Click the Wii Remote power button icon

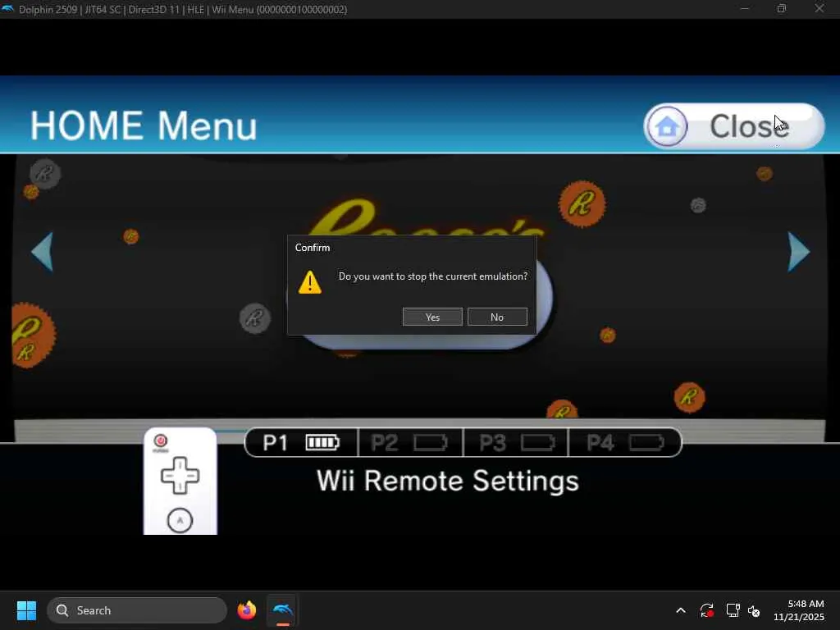(x=161, y=441)
